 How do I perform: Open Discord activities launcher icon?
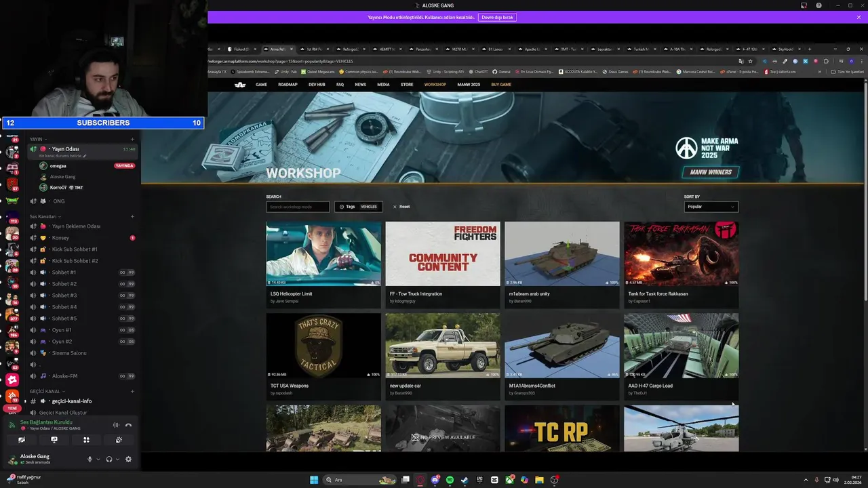click(86, 440)
